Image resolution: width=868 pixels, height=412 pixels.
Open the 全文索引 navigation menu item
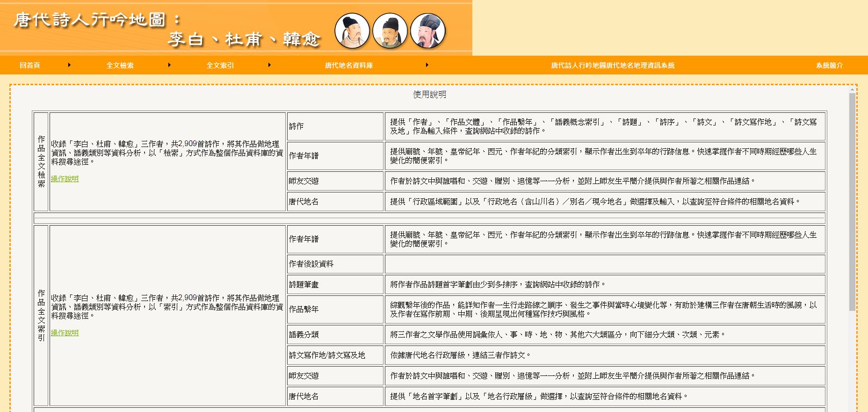pyautogui.click(x=220, y=66)
